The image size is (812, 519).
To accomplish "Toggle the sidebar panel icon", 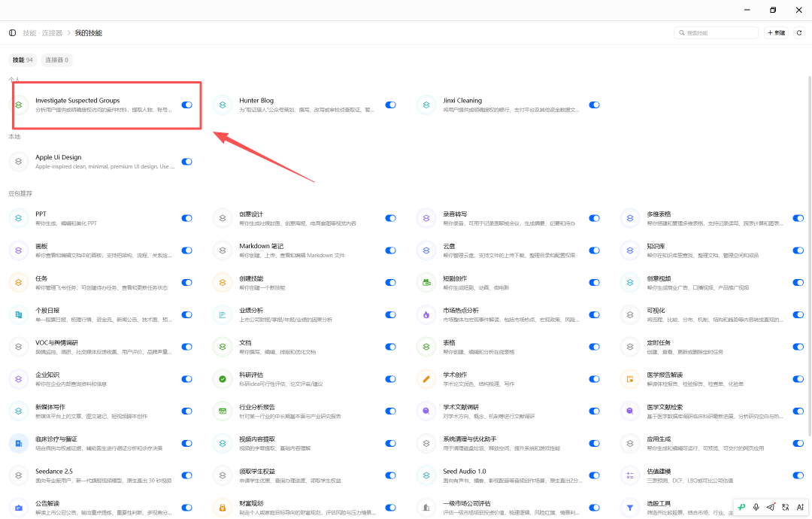I will (13, 32).
